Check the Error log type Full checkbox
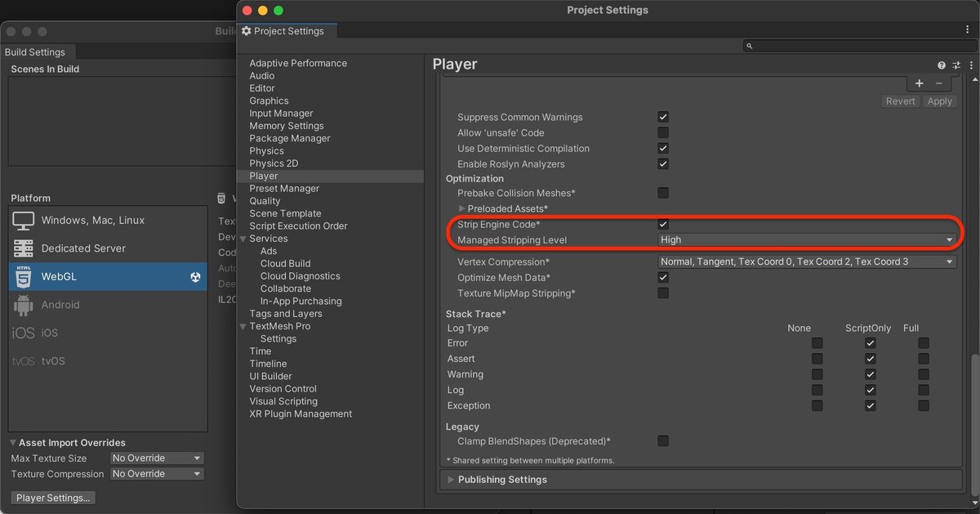This screenshot has width=980, height=514. (924, 343)
